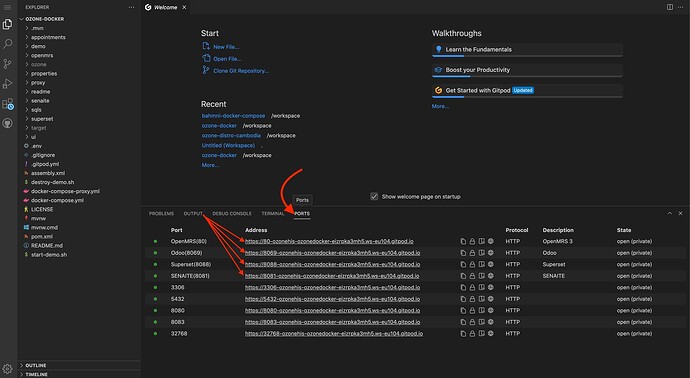Click the Clone Git Repository link
690x378 pixels.
tap(241, 71)
